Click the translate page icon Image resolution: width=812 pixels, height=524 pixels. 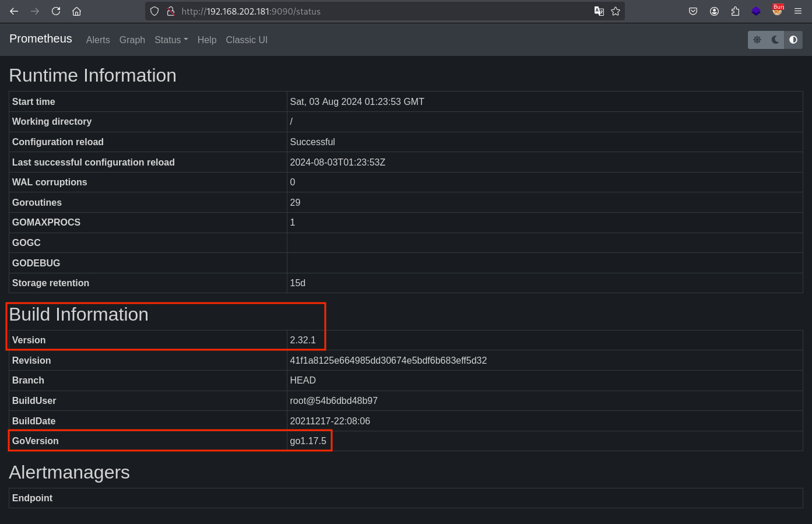(x=599, y=11)
